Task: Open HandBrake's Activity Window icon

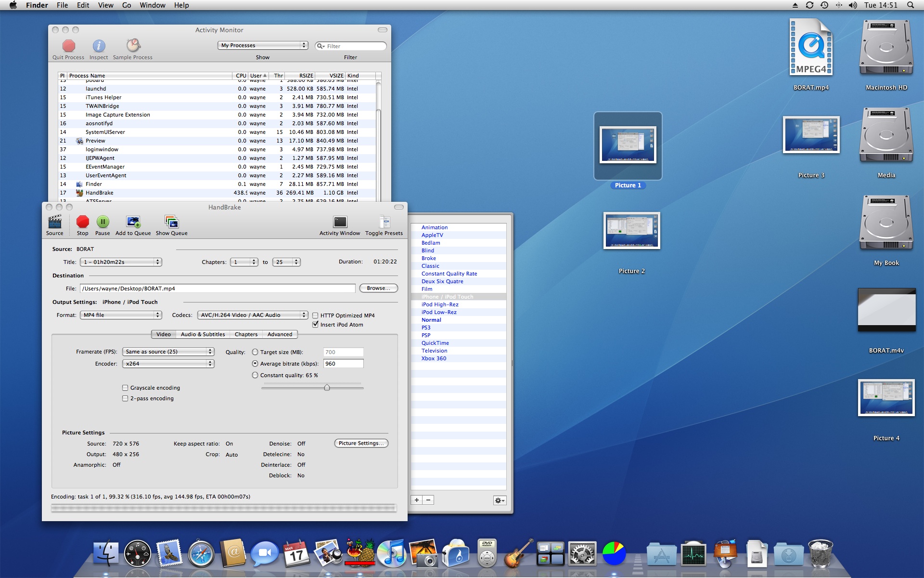Action: coord(340,222)
